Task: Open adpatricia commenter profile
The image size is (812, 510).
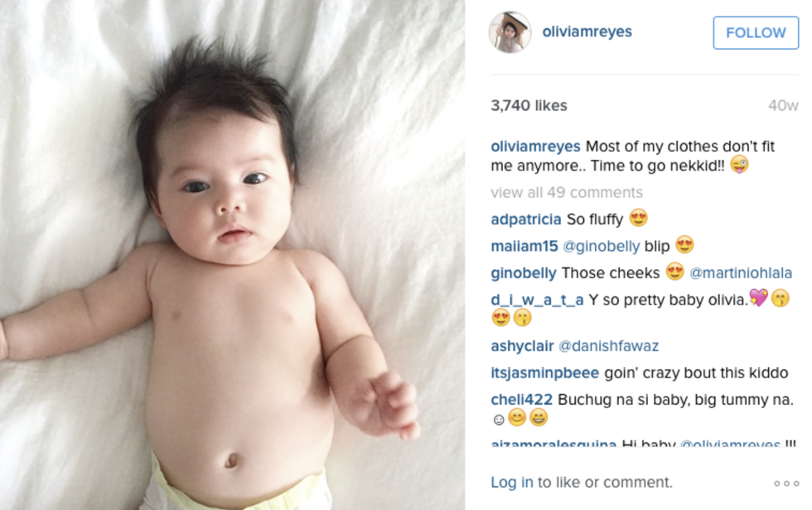Action: click(x=525, y=219)
